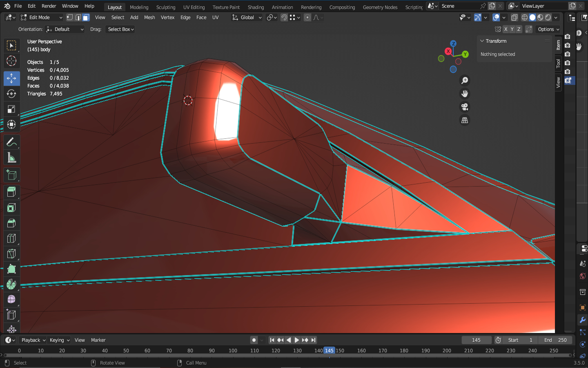588x368 pixels.
Task: Toggle snapping magnet button
Action: click(284, 18)
